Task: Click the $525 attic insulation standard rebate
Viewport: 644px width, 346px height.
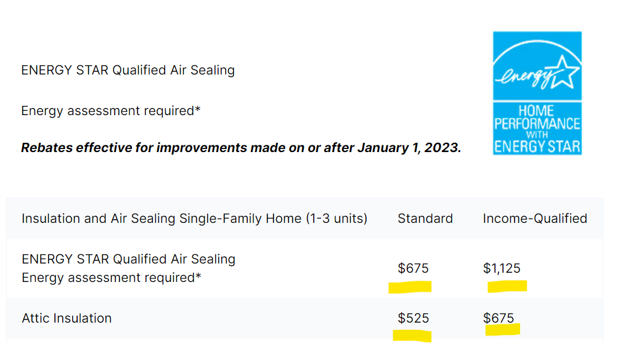Action: coord(413,318)
